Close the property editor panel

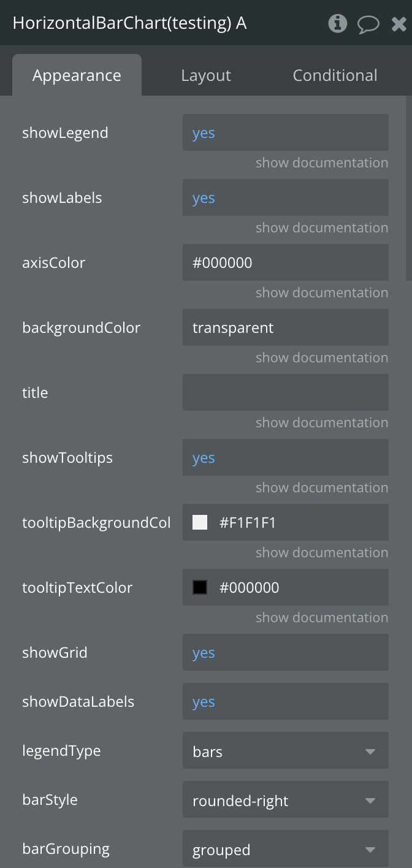click(399, 24)
